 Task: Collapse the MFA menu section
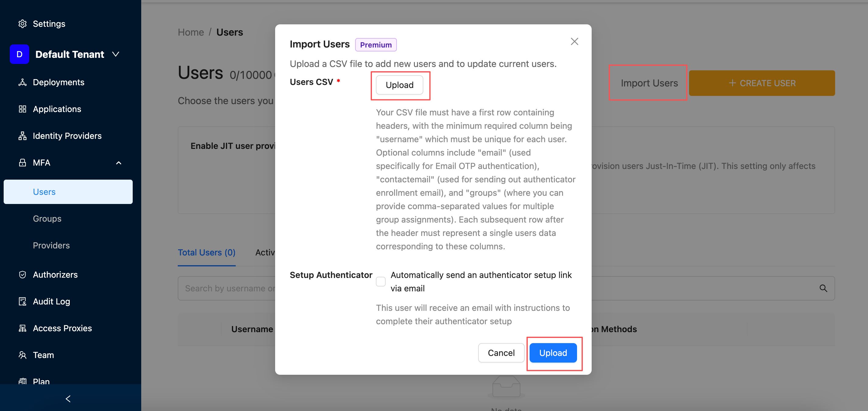click(119, 163)
